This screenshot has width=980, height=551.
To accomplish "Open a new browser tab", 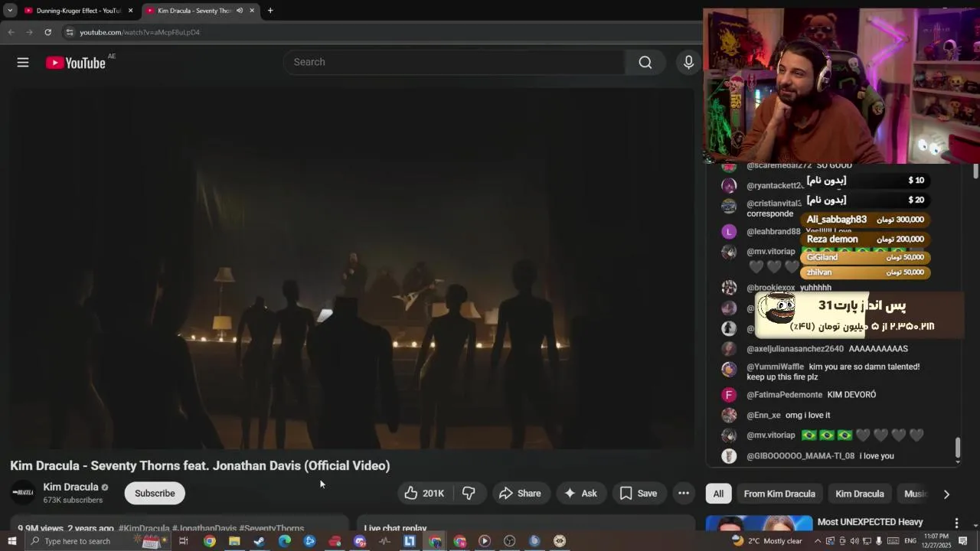I will point(270,11).
